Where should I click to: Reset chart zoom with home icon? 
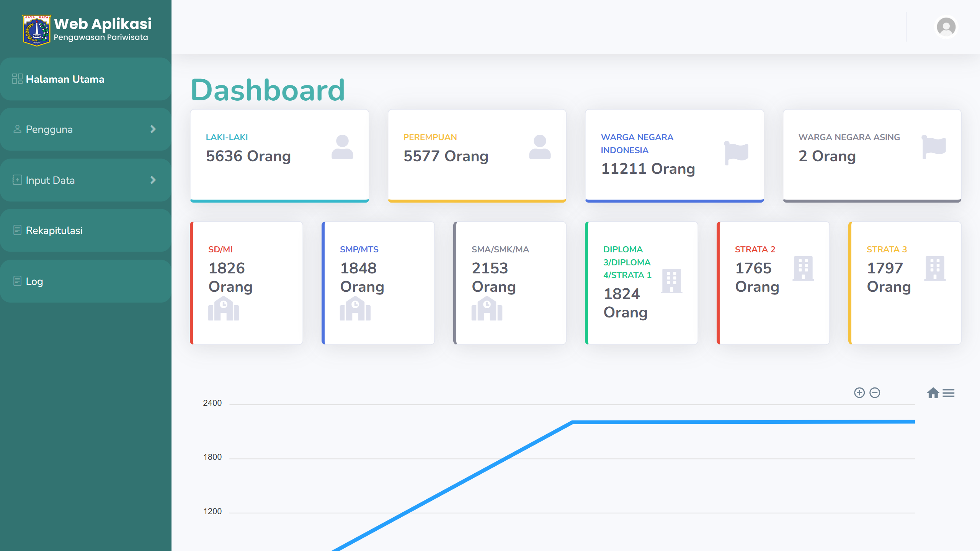pyautogui.click(x=933, y=393)
